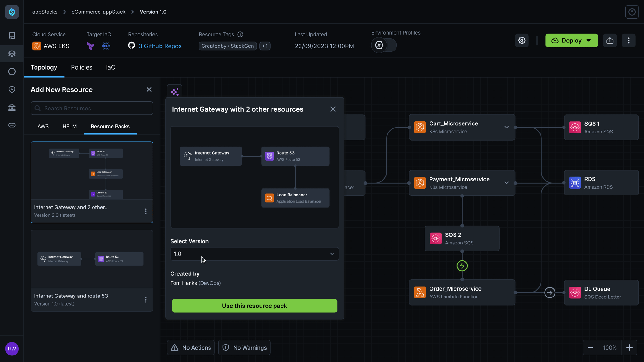Open the Resource Packs tab in sidebar

pyautogui.click(x=110, y=126)
